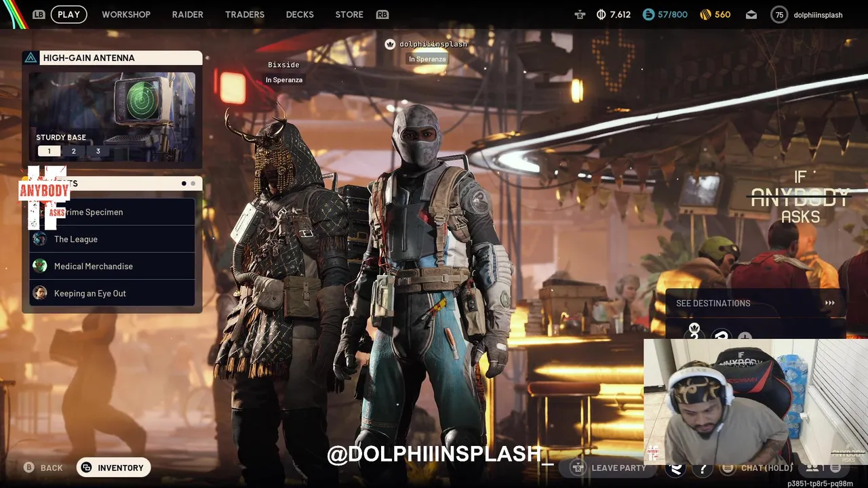Open the party members count icon
Viewport: 868px width, 488px height.
tap(814, 468)
